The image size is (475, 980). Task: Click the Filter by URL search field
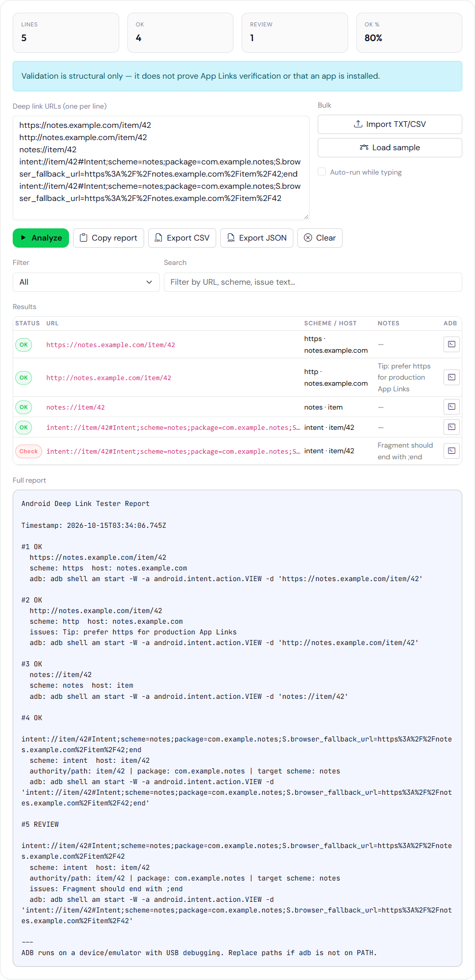tap(313, 282)
